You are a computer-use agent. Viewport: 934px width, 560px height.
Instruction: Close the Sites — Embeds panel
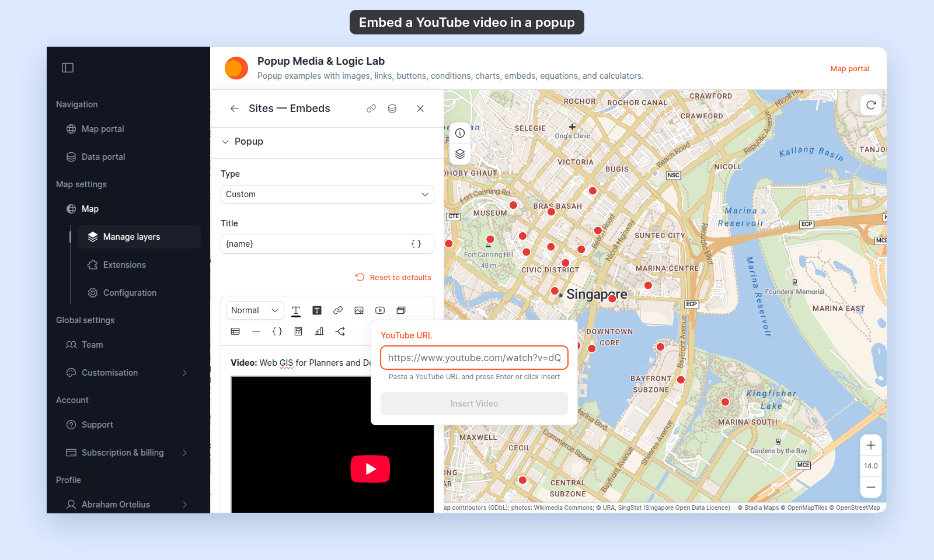420,108
